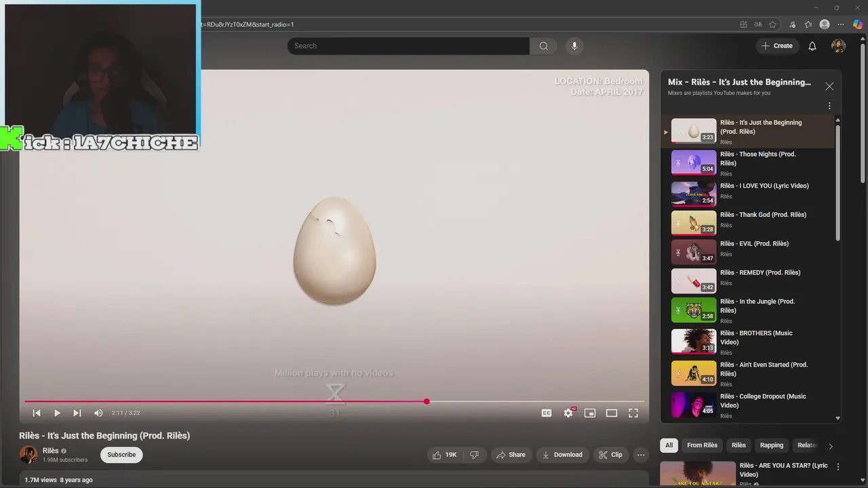Image resolution: width=868 pixels, height=488 pixels.
Task: Open the Copilot sidebar icon
Action: 858,24
